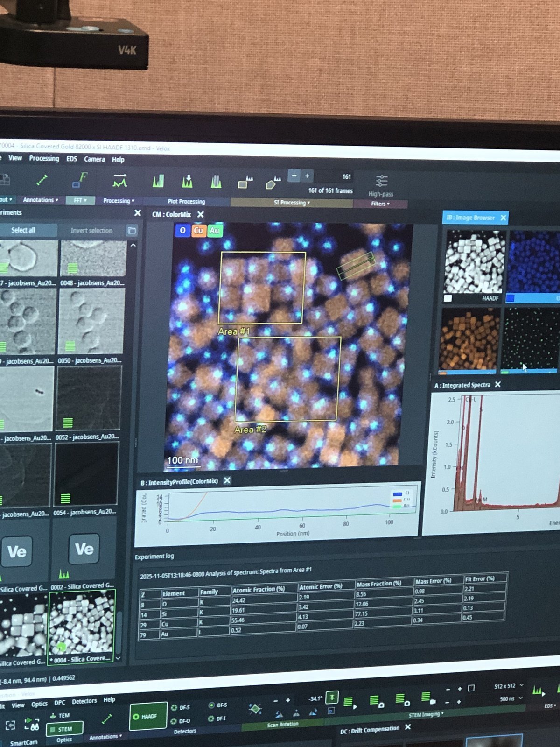This screenshot has height=747, width=560.
Task: Decrease frame number with minus button
Action: point(294,176)
